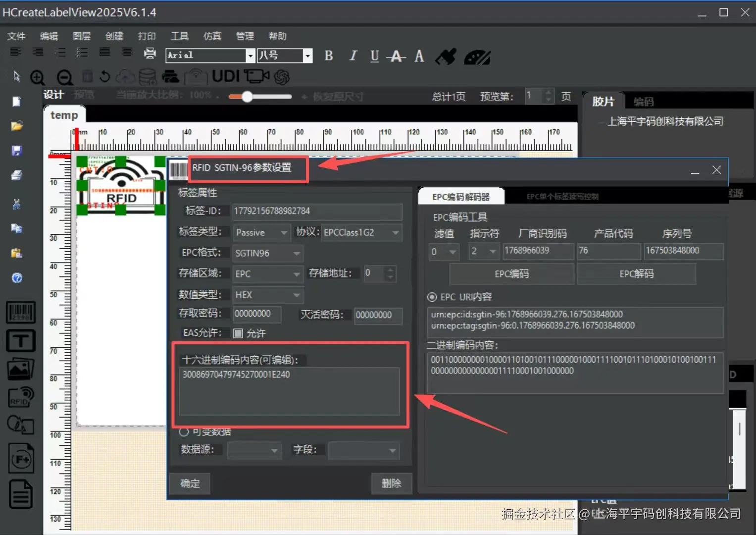Open the Arial font dropdown
The width and height of the screenshot is (756, 535).
[250, 55]
